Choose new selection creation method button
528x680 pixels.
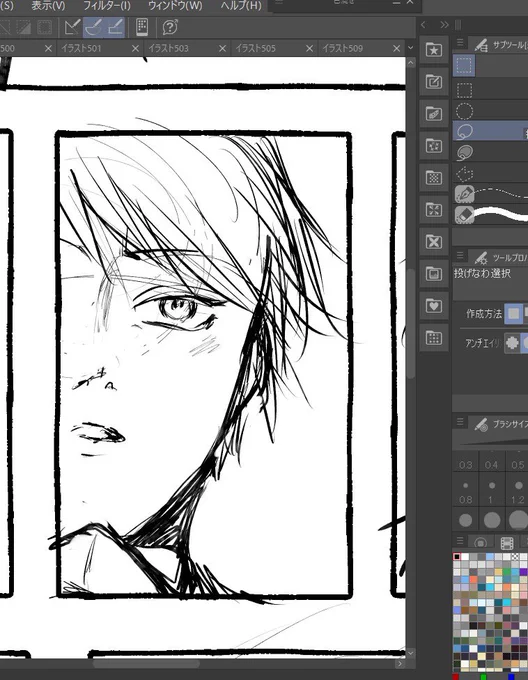tap(513, 313)
